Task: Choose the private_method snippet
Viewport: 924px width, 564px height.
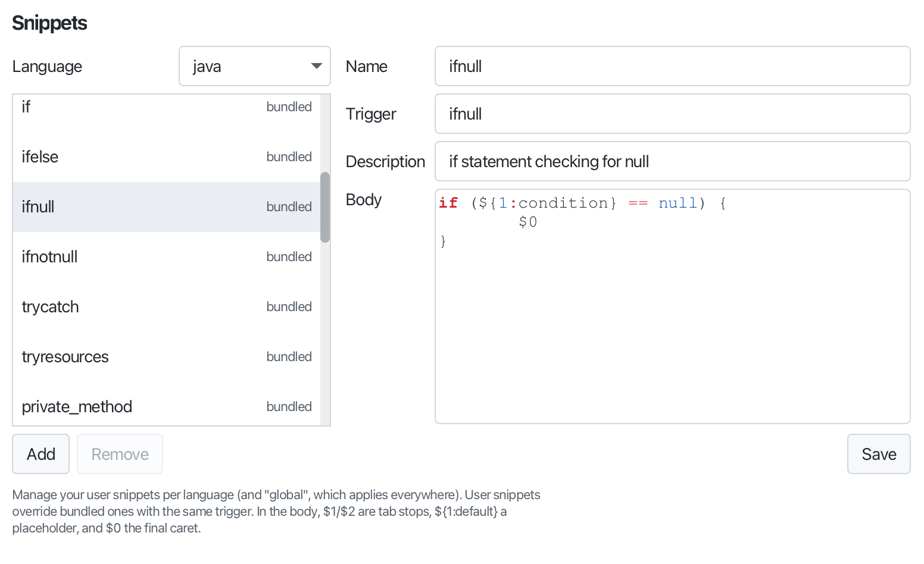Action: [x=167, y=407]
